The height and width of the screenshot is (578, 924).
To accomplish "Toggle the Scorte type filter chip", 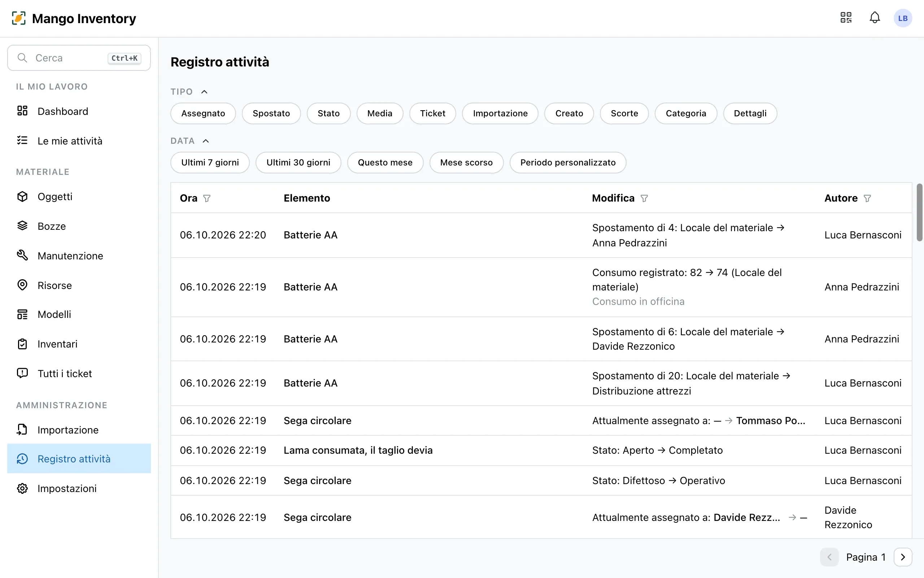I will [x=624, y=113].
